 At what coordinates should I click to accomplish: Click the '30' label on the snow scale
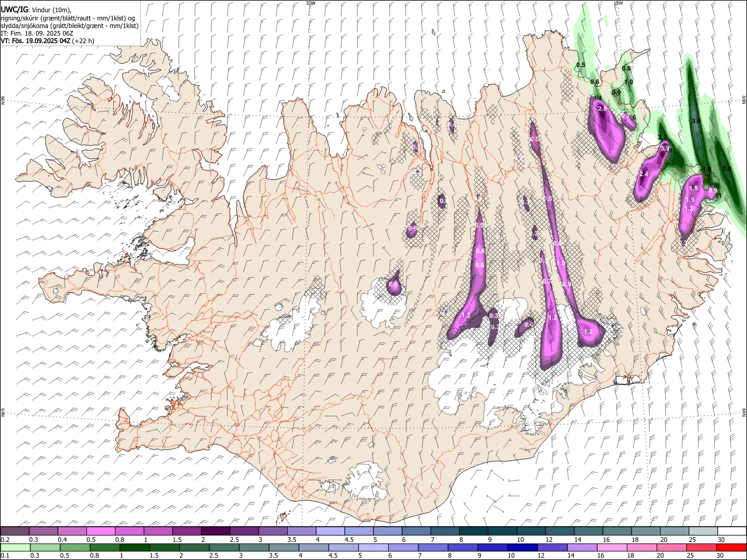721,540
